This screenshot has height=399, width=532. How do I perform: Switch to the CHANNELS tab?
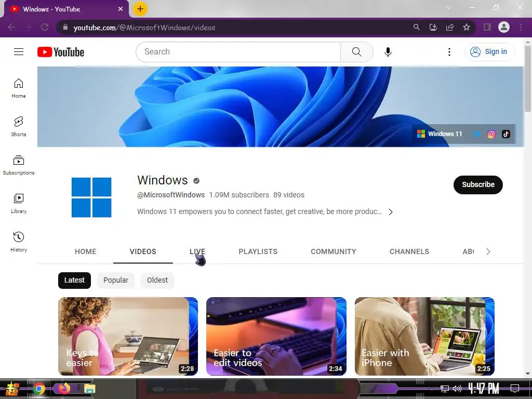(409, 251)
